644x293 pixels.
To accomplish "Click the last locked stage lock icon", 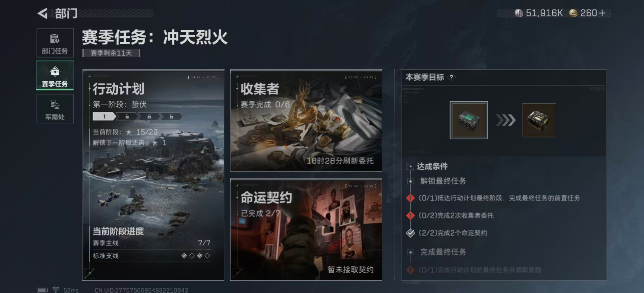I will tap(171, 116).
